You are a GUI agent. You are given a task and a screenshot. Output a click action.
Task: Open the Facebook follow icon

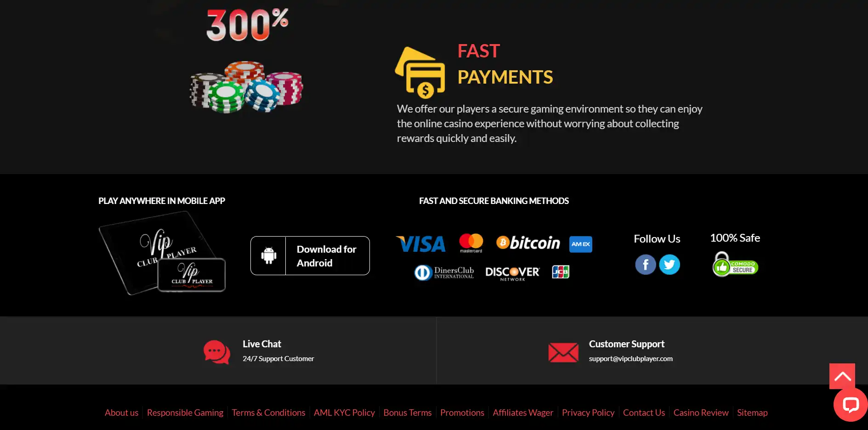pyautogui.click(x=645, y=265)
